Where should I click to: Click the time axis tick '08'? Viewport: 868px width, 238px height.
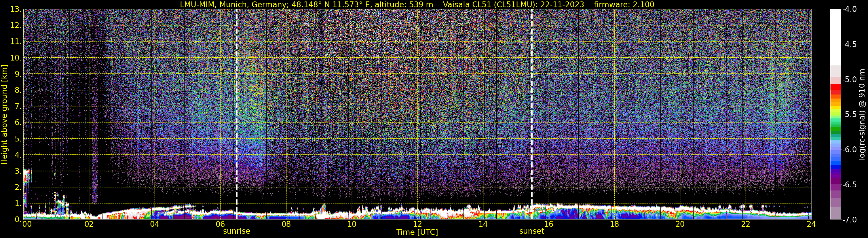click(286, 224)
